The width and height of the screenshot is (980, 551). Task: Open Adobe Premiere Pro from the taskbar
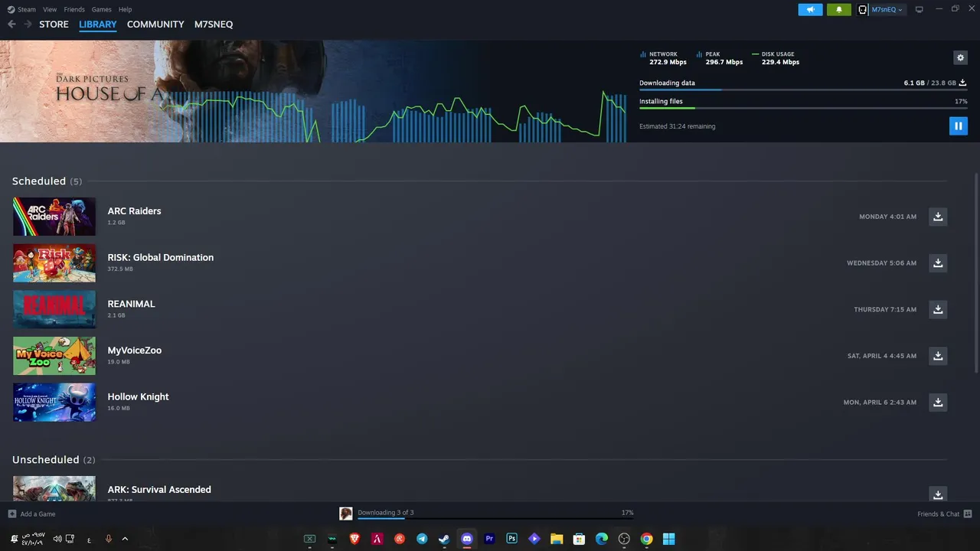pos(489,539)
